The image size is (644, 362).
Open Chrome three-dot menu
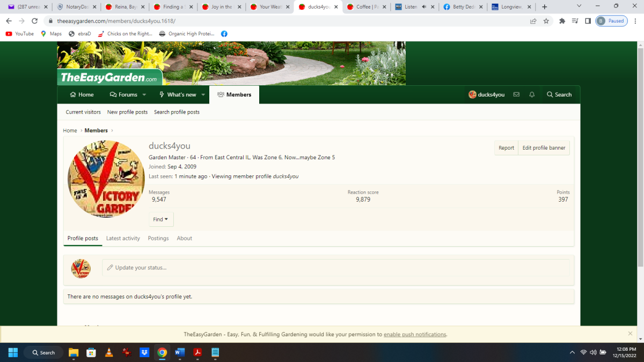click(x=635, y=21)
